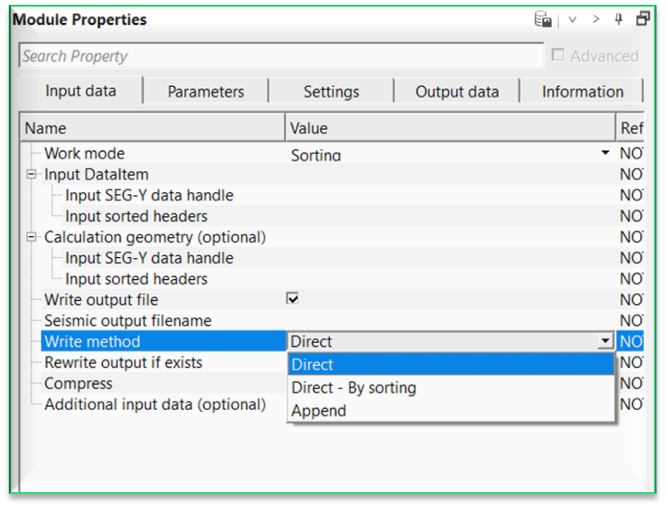666x508 pixels.
Task: Go to the Output data tab
Action: (x=457, y=91)
